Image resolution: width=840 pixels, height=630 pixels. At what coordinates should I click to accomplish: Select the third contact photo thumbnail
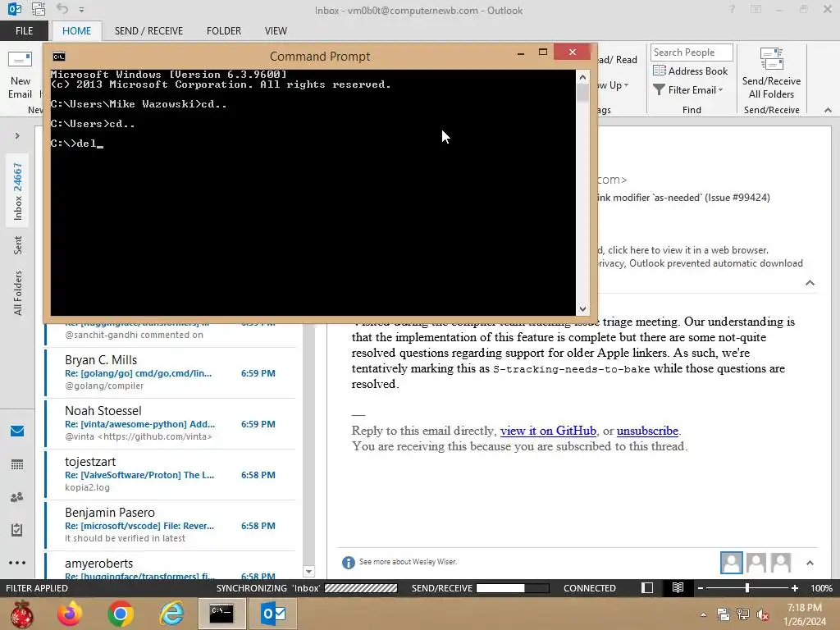(781, 563)
